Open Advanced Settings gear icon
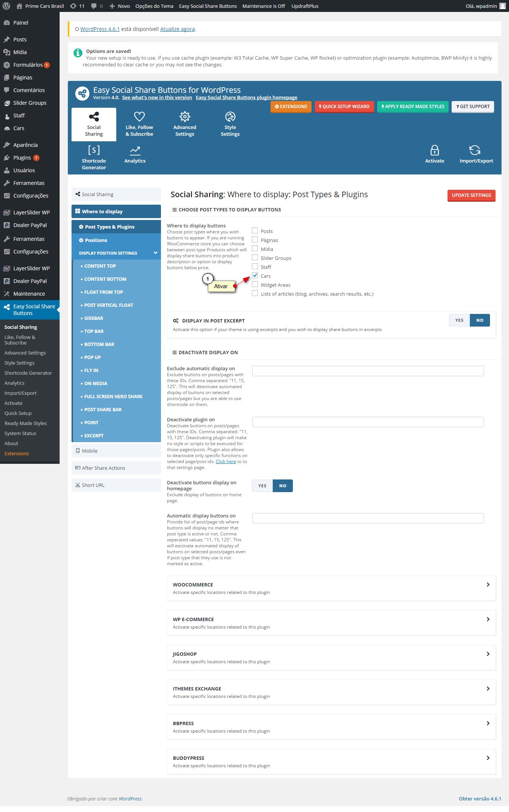509x812 pixels. click(185, 117)
